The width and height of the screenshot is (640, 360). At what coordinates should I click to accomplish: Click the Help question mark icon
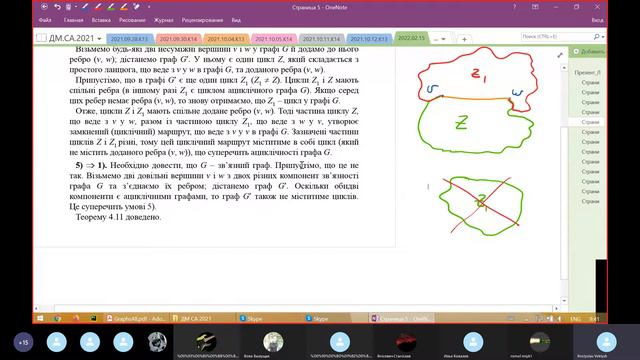tap(514, 7)
